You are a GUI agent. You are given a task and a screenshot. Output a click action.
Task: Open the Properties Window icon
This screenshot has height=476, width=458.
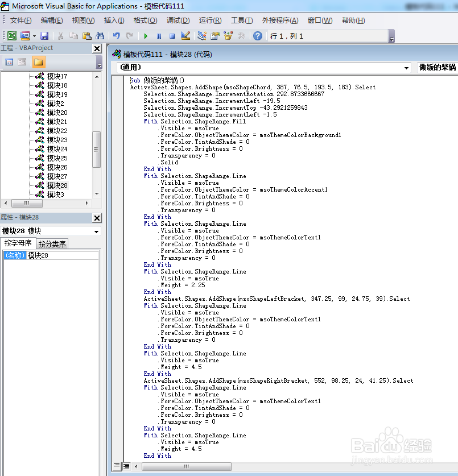point(215,36)
